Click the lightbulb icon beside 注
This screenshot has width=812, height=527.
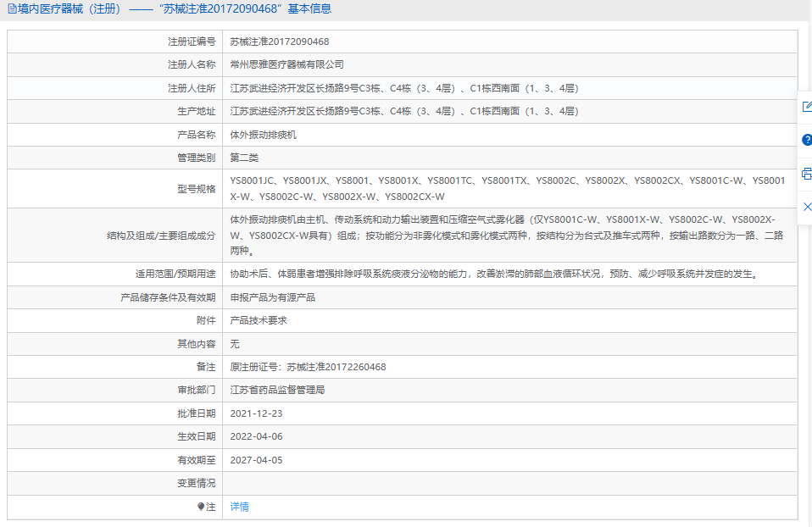(201, 507)
